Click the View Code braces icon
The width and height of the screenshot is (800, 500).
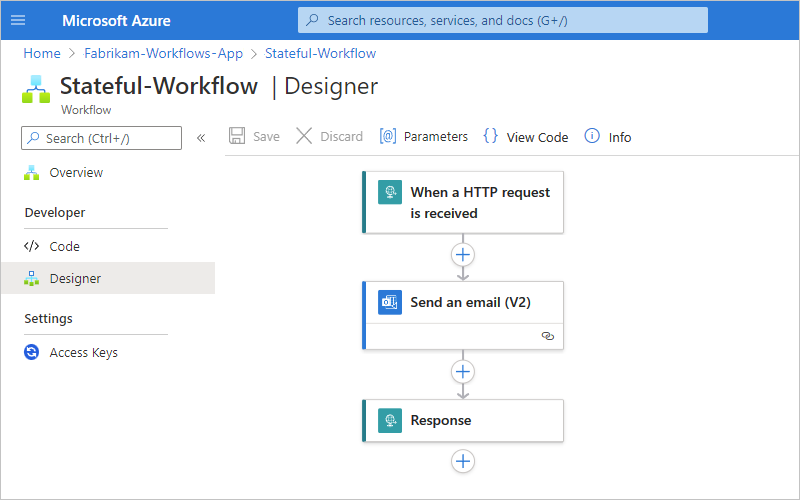(490, 136)
